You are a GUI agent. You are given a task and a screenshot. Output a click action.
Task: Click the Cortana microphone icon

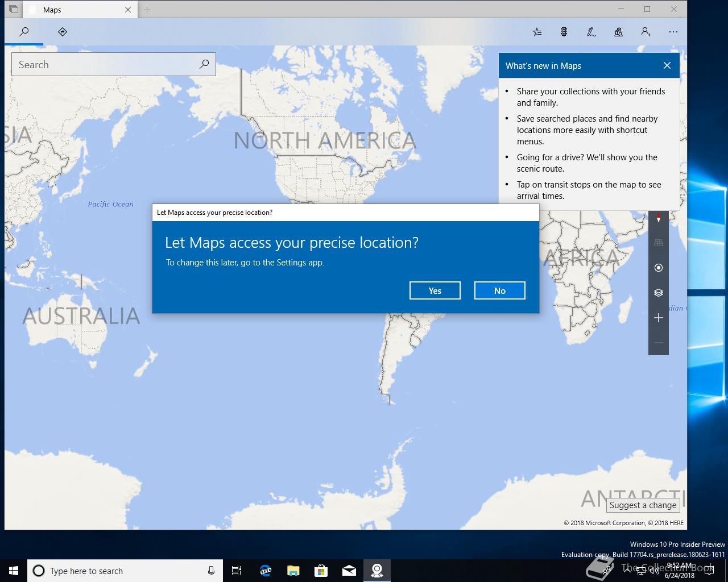pos(211,571)
